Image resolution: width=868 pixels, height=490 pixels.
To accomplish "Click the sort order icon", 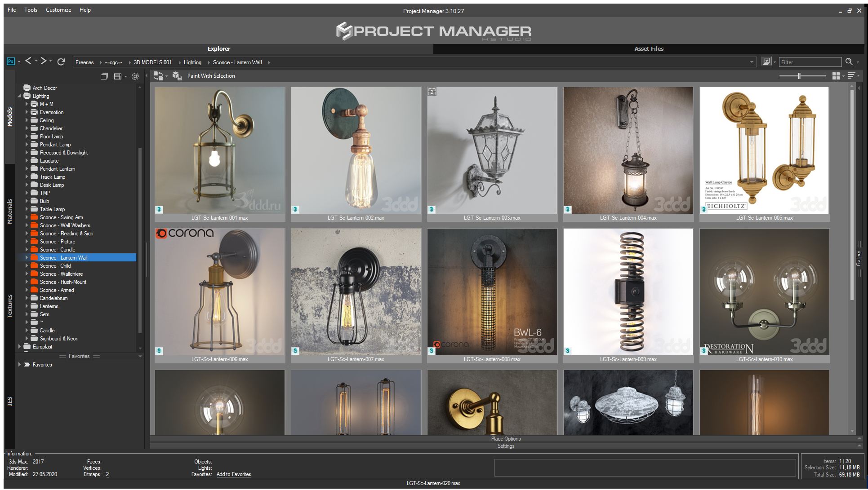I will pyautogui.click(x=851, y=76).
